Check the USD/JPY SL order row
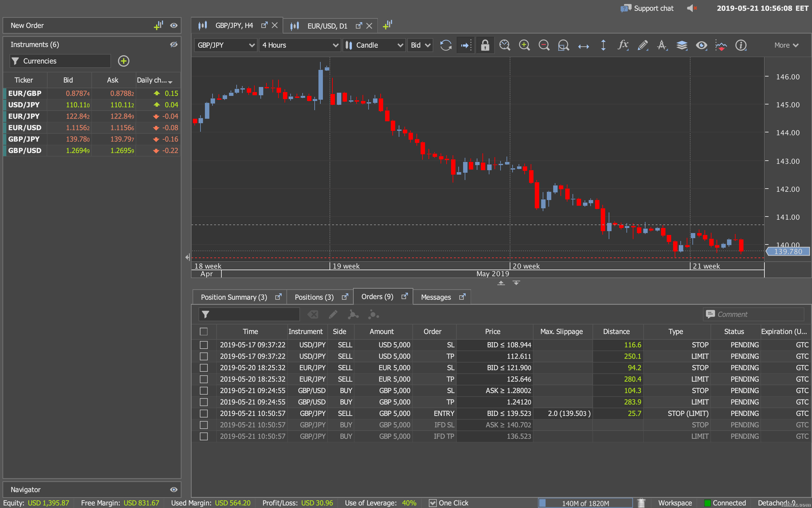812x508 pixels. click(204, 345)
